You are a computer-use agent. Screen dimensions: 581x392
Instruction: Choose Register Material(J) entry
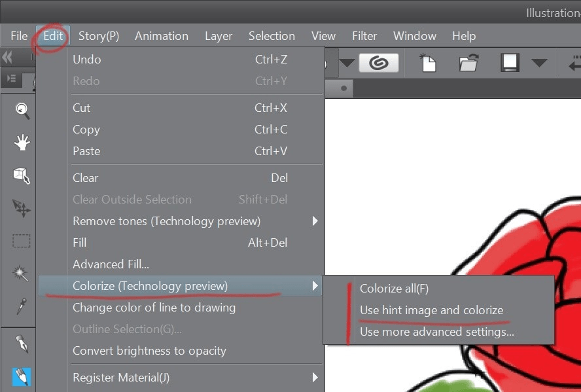tap(181, 377)
